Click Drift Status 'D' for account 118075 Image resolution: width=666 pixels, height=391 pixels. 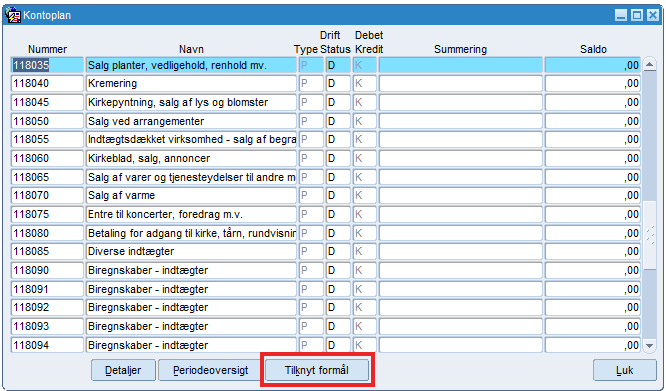coord(338,214)
